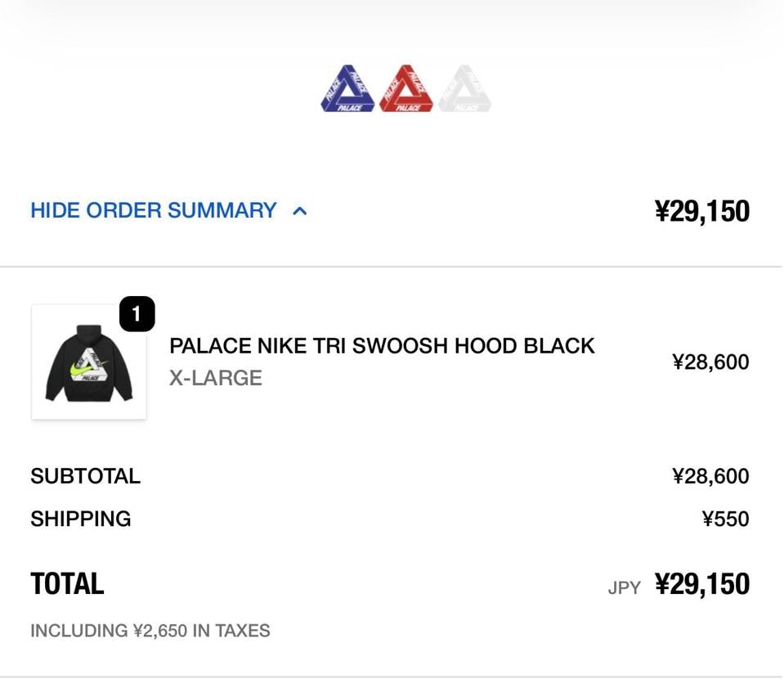Click the ¥550 shipping cost

coord(725,519)
